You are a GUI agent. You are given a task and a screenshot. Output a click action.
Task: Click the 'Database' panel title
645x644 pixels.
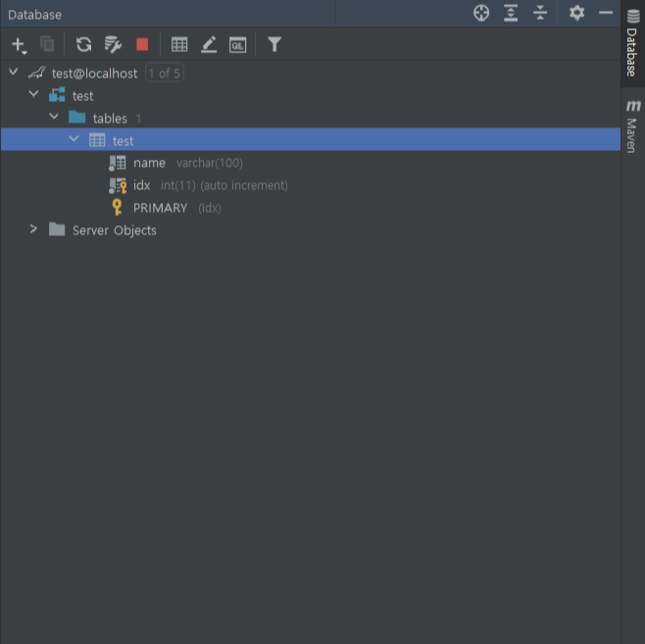[35, 15]
